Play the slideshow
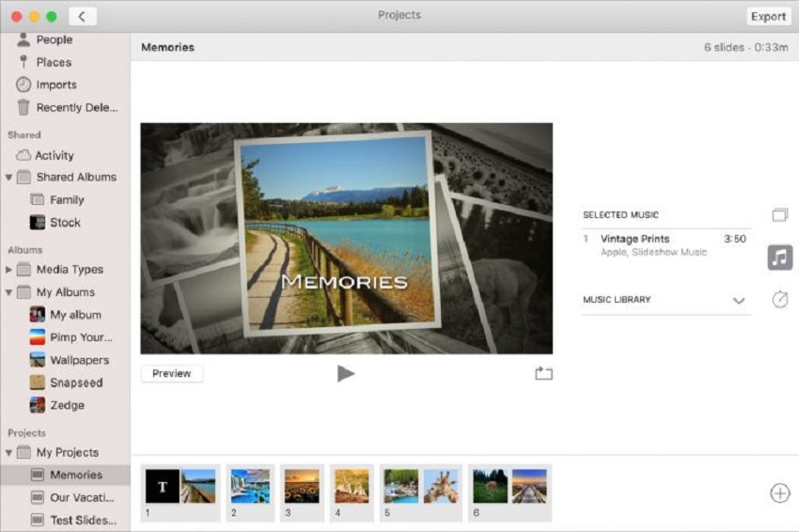Viewport: 799px width, 532px height. coord(346,373)
